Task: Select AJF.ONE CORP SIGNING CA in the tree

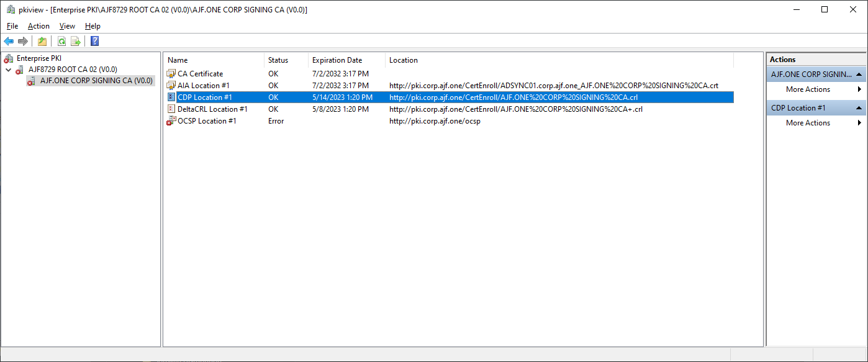Action: coord(96,80)
